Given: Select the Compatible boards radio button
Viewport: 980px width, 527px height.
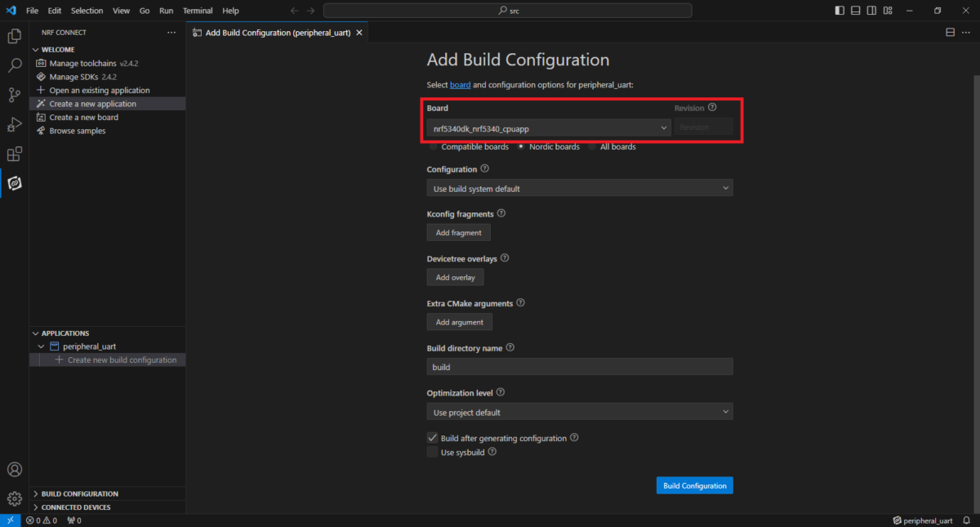Looking at the screenshot, I should (433, 147).
